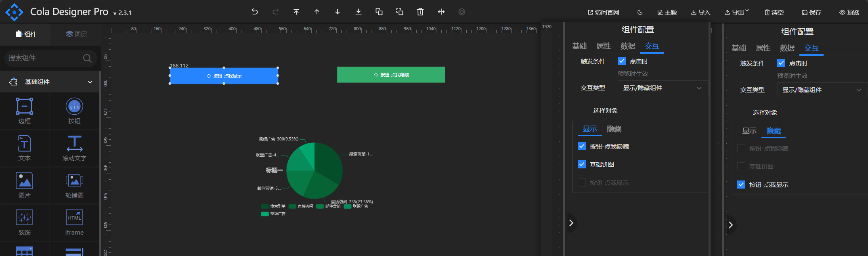868x256 pixels.
Task: Uncheck 按钮-点我显示 in the hide list
Action: [x=741, y=185]
